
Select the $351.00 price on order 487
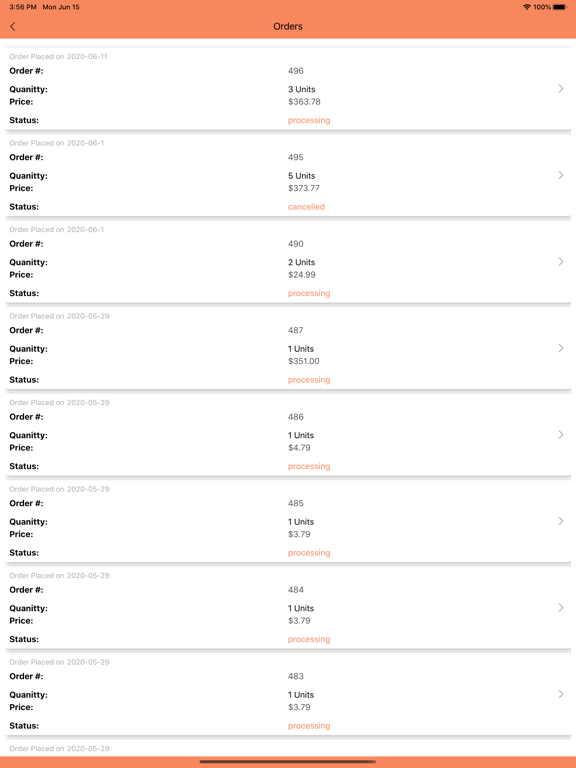click(x=304, y=361)
